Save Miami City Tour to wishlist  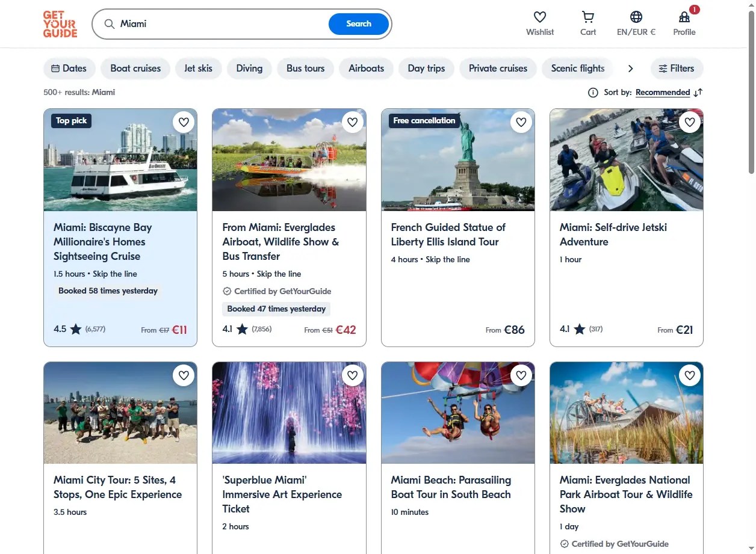tap(184, 375)
